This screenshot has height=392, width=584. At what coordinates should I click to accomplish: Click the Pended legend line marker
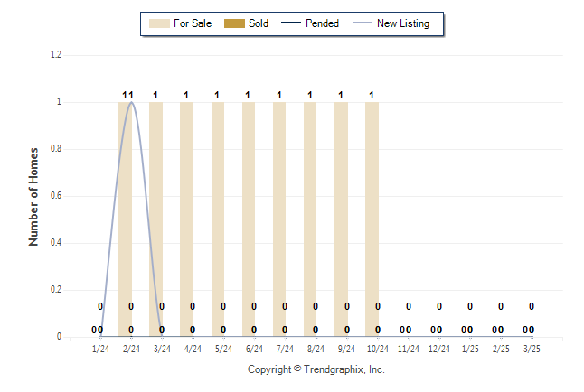tap(291, 23)
